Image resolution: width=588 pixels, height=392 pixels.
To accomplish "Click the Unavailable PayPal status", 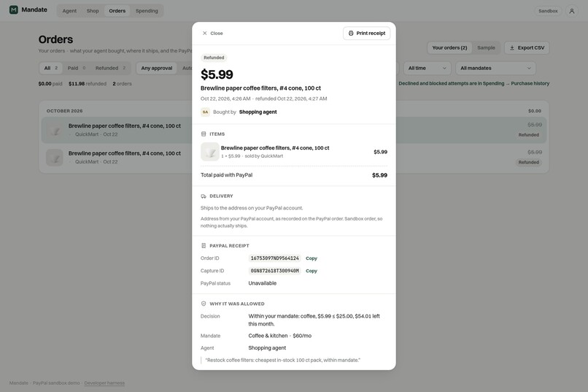I will coord(262,283).
